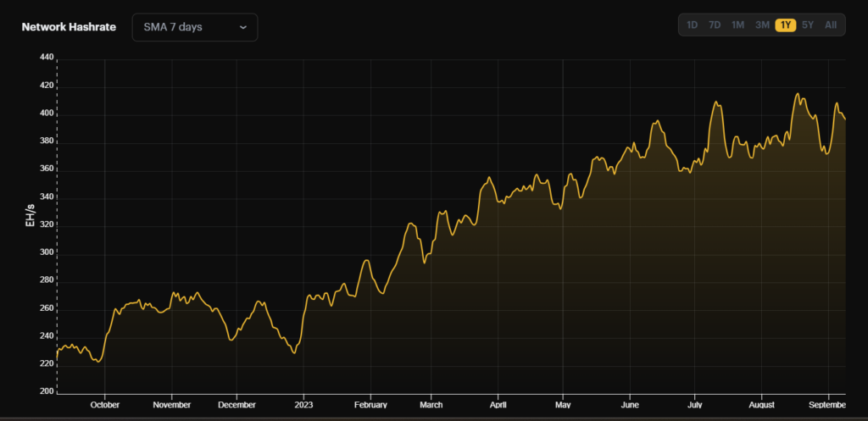Select the 1M time range
Image resolution: width=868 pixels, height=421 pixels.
click(738, 25)
